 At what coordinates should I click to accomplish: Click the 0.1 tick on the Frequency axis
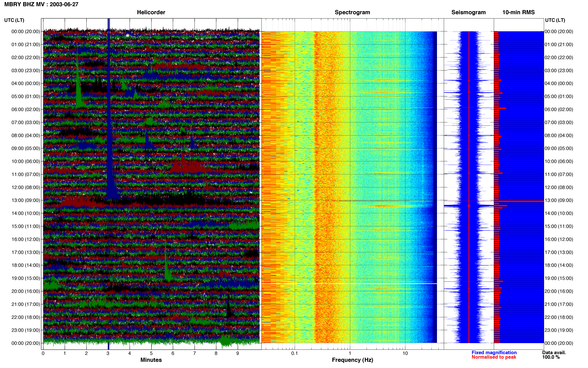(x=295, y=353)
